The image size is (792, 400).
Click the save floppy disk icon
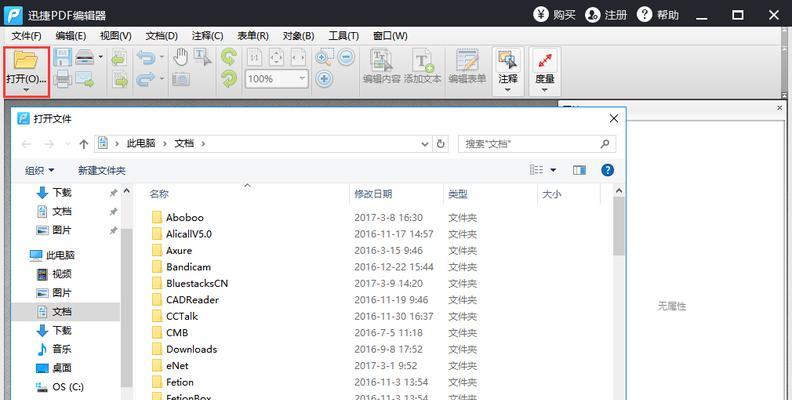[x=63, y=57]
